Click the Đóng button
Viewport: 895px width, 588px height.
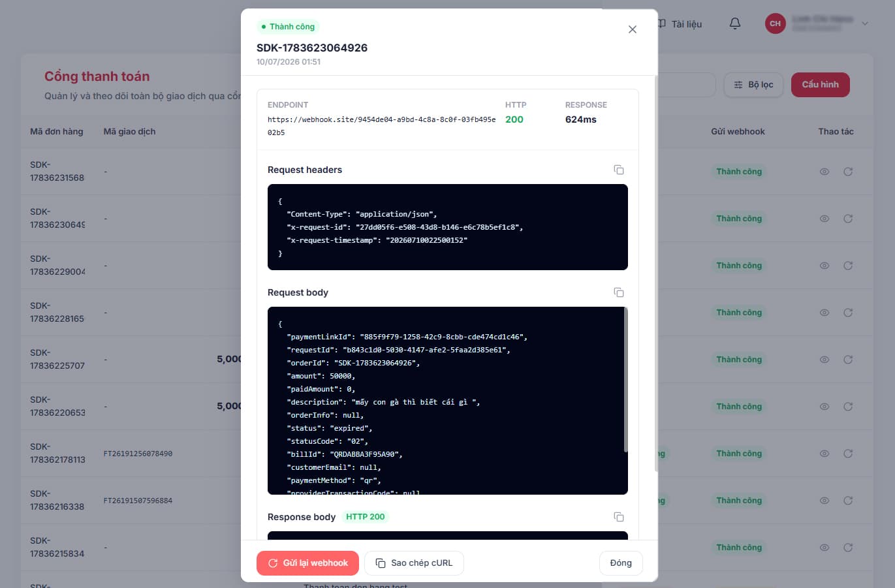pos(621,563)
